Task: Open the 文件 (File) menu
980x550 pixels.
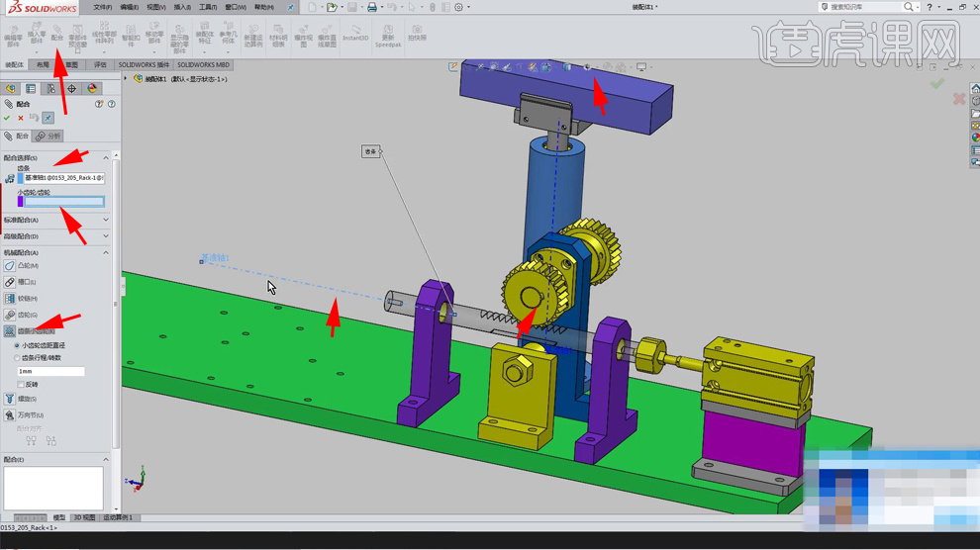Action: coord(103,7)
